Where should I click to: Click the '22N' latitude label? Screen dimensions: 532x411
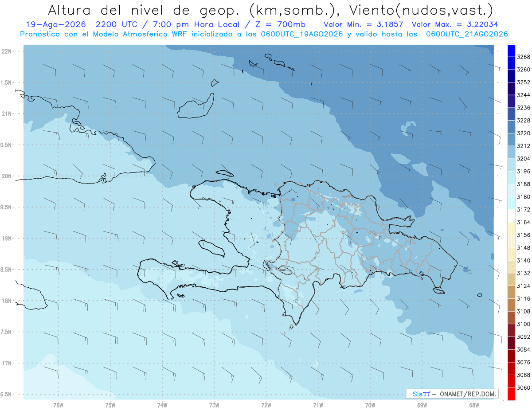[7, 51]
